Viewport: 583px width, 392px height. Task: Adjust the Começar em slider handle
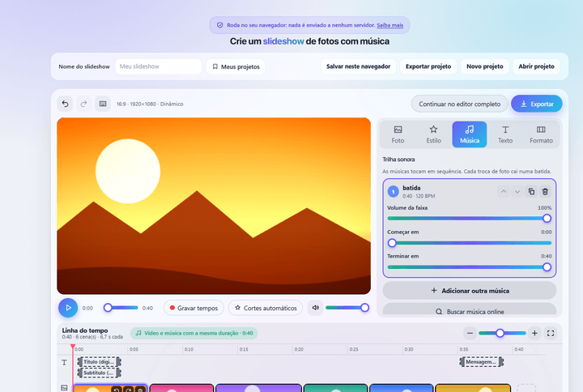392,243
